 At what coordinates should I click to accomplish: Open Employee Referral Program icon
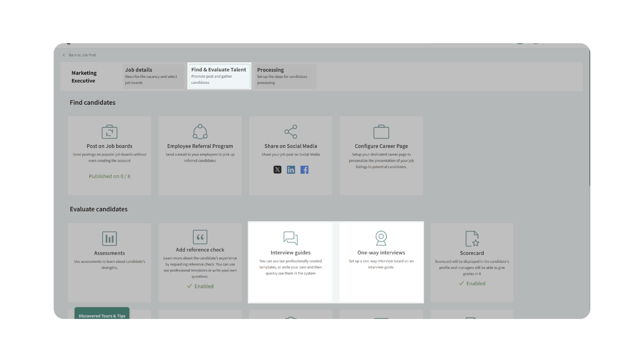coord(200,131)
